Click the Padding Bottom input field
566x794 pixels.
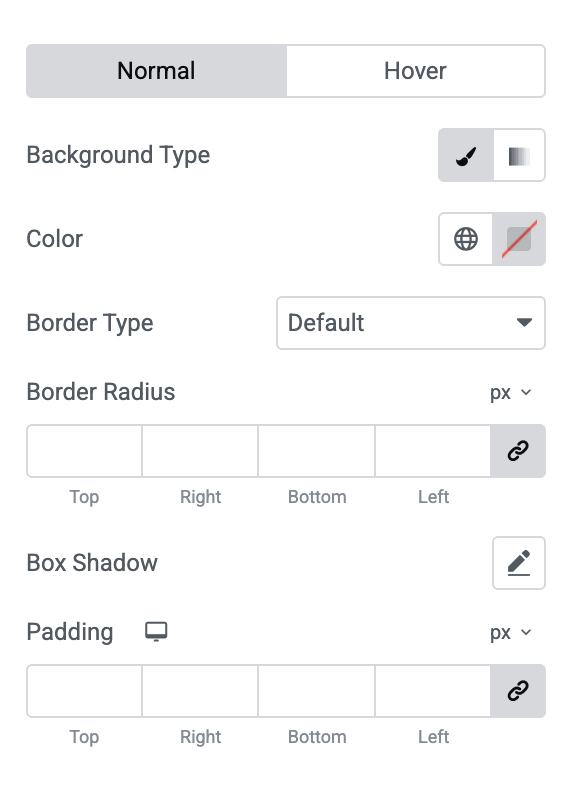[x=316, y=691]
